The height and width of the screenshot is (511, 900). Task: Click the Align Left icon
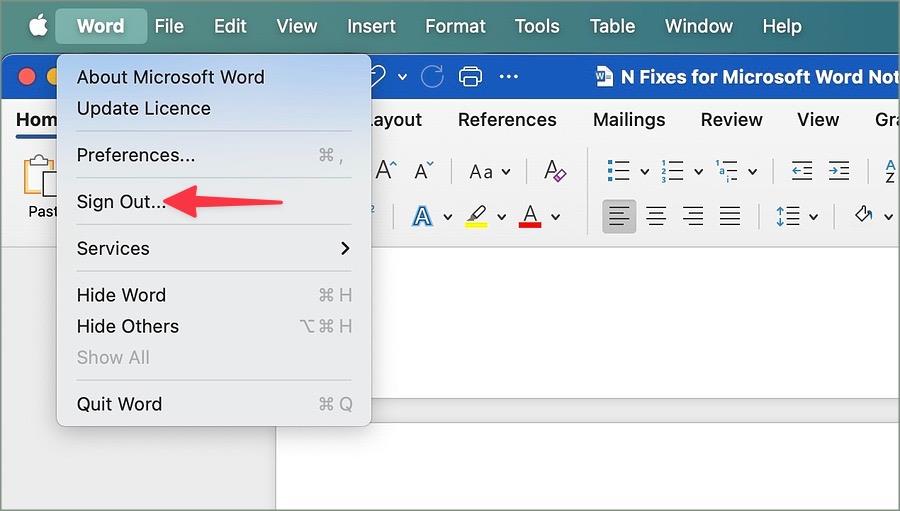coord(619,216)
